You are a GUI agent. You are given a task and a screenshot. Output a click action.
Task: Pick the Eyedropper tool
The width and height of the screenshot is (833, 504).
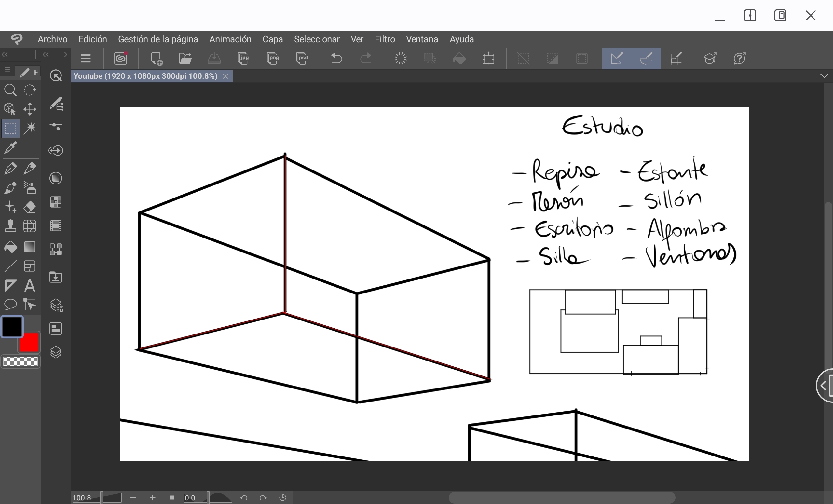click(x=10, y=148)
